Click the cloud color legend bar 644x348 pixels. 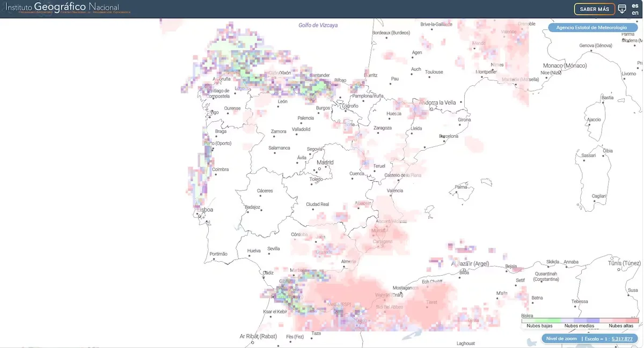pyautogui.click(x=580, y=320)
